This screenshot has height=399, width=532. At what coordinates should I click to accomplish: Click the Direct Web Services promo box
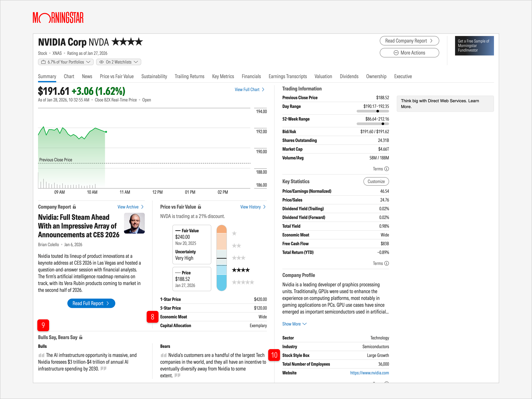click(x=445, y=104)
